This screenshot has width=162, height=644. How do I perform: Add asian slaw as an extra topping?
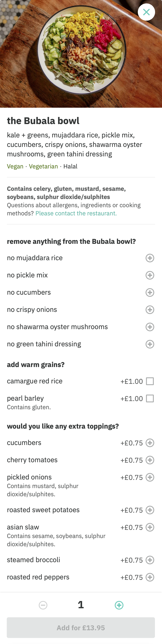coord(150,527)
